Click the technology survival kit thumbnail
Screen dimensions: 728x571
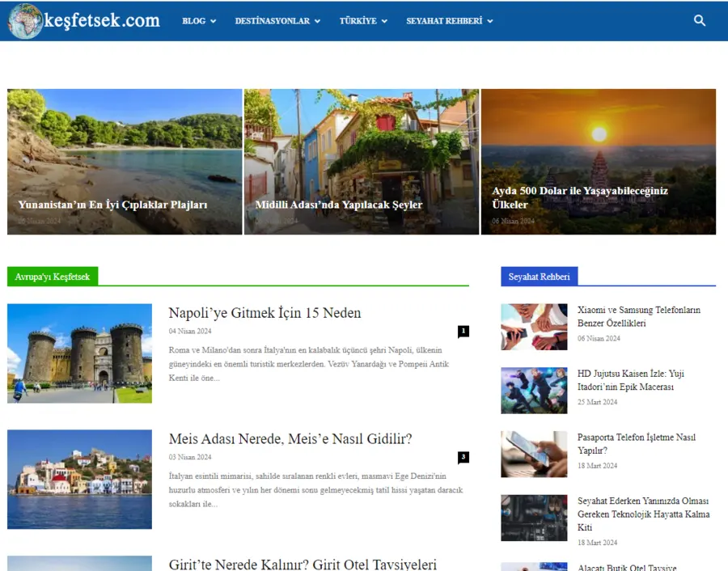534,518
